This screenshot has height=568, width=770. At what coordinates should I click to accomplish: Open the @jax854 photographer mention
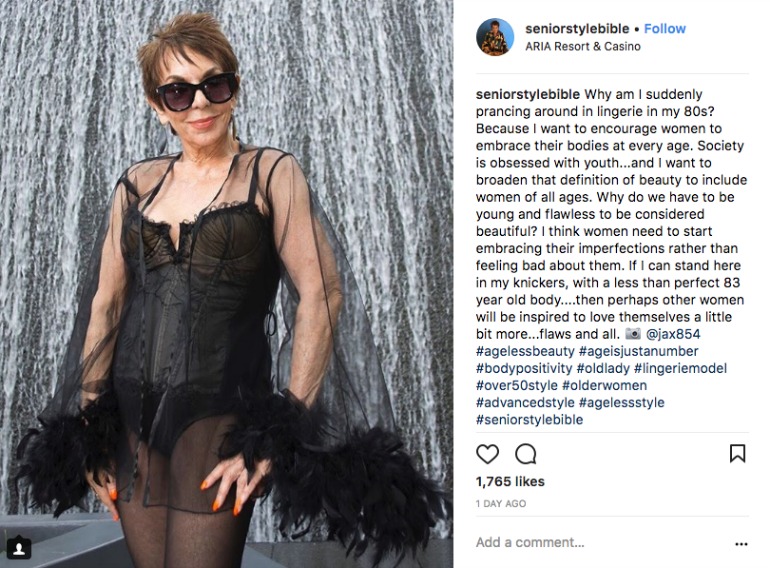point(673,334)
